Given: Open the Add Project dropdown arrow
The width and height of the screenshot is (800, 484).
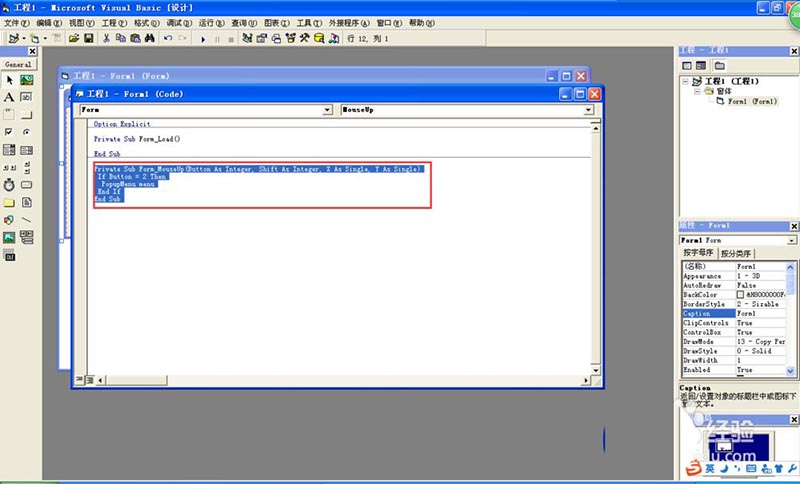Looking at the screenshot, I should (x=23, y=38).
